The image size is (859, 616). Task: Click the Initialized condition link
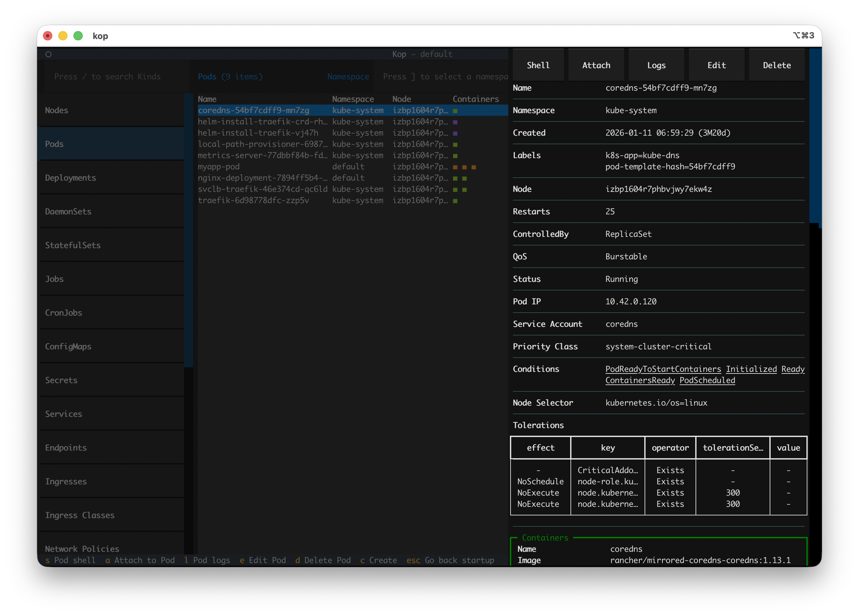pyautogui.click(x=751, y=369)
